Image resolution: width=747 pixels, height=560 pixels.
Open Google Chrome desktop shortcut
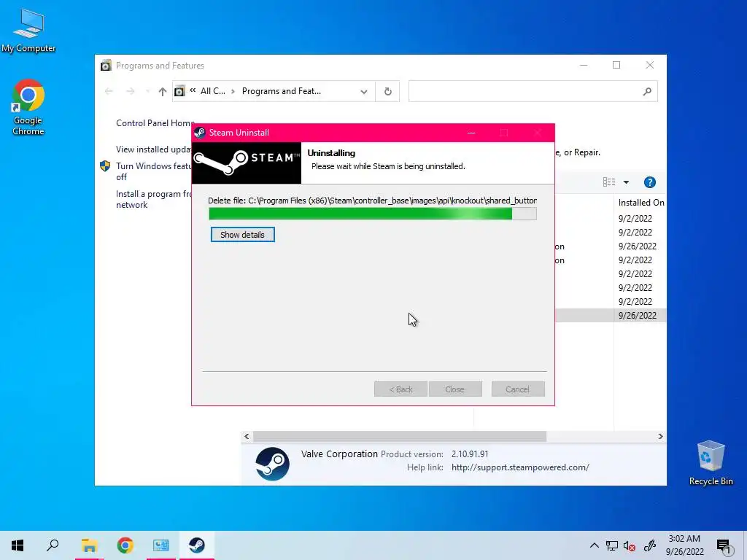[x=28, y=108]
